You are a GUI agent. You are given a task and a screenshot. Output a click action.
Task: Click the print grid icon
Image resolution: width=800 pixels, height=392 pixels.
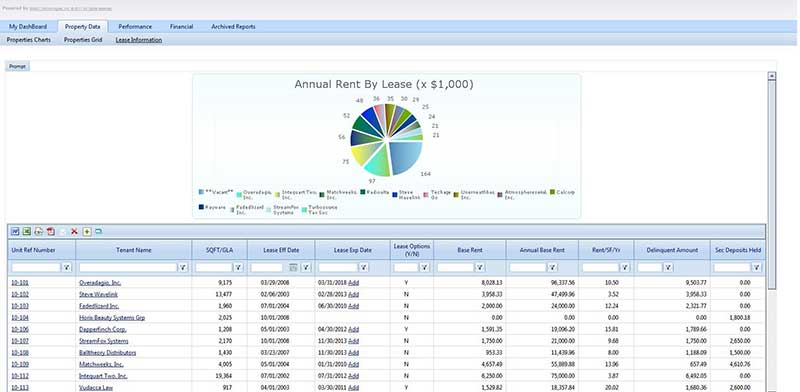tap(39, 232)
